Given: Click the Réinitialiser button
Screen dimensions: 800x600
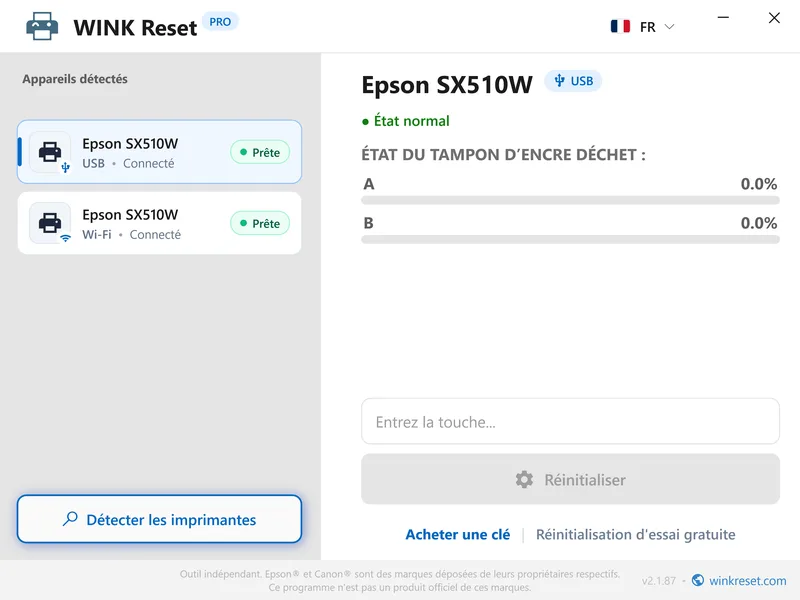Looking at the screenshot, I should point(570,479).
